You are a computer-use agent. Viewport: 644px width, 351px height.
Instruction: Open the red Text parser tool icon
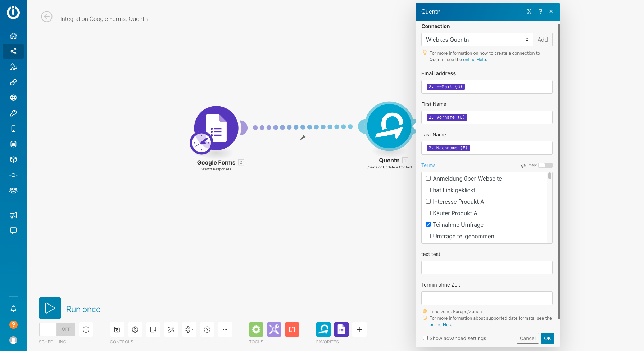tap(292, 329)
